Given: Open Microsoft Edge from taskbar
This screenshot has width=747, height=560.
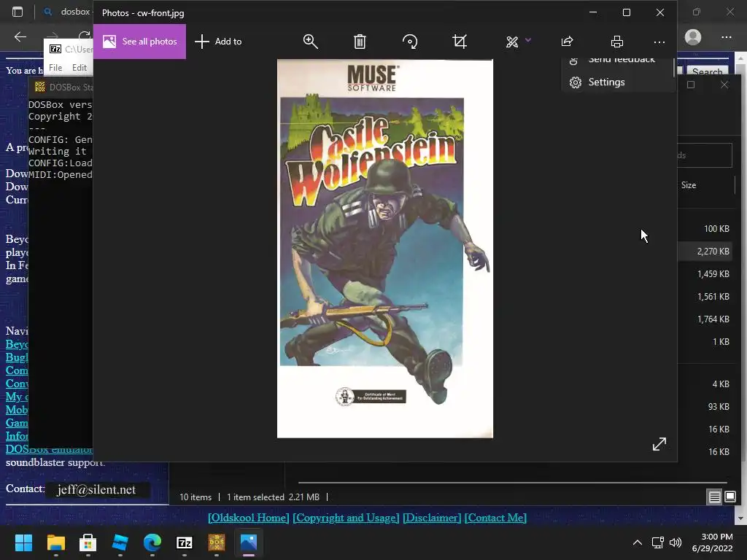Looking at the screenshot, I should click(152, 542).
